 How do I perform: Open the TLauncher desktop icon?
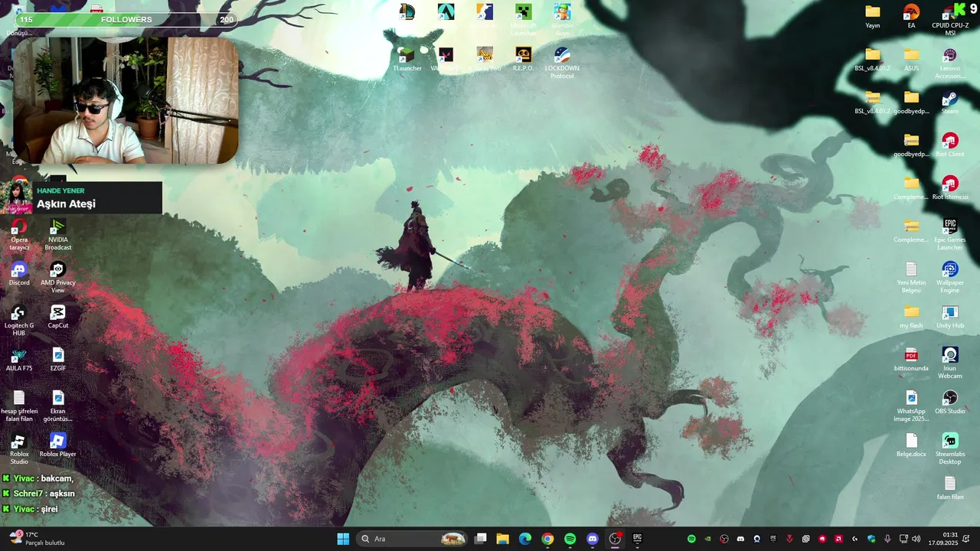click(407, 59)
